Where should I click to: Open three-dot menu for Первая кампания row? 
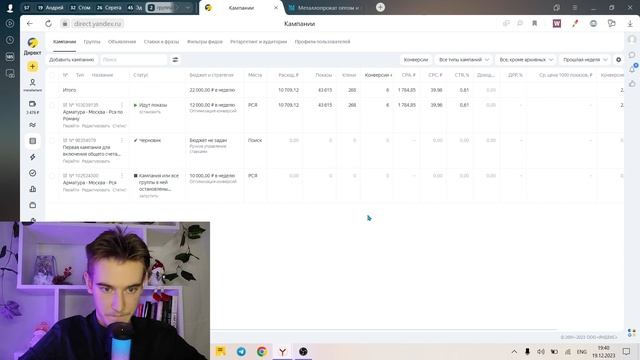pos(122,140)
